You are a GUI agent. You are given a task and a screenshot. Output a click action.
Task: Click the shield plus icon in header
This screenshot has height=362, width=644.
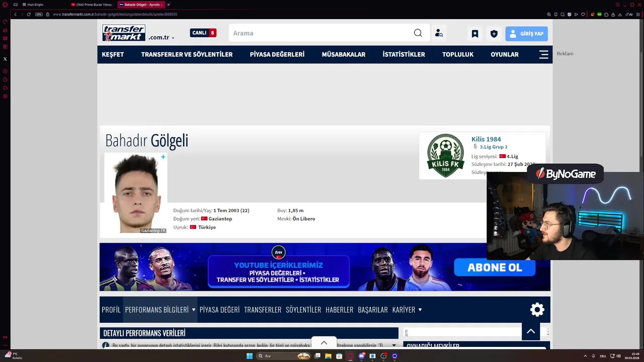pos(494,34)
